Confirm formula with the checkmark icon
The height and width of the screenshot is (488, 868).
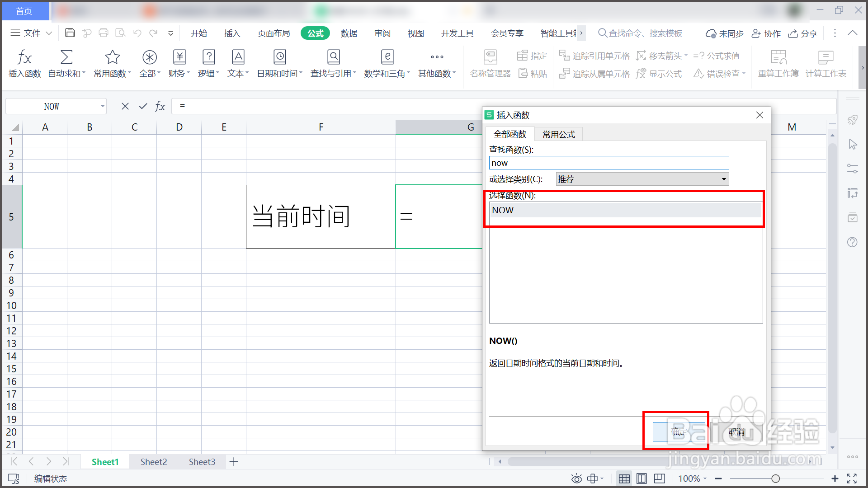coord(143,106)
